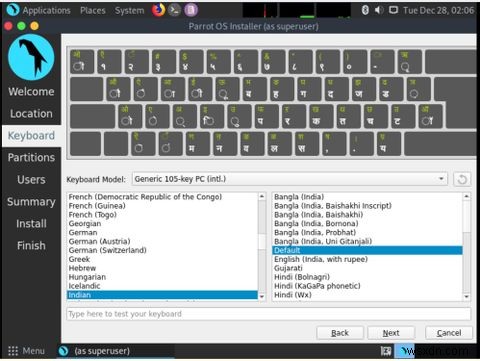The image size is (480, 361).
Task: Click the purple launcher icon in panel
Action: click(191, 10)
